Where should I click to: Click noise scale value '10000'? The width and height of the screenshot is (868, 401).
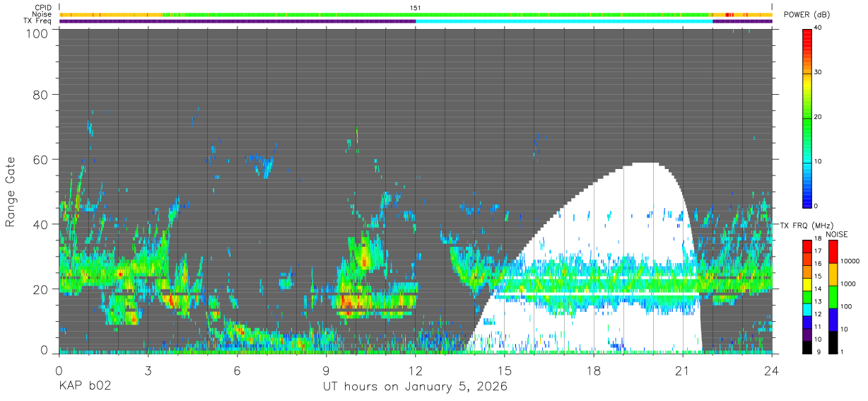point(850,261)
